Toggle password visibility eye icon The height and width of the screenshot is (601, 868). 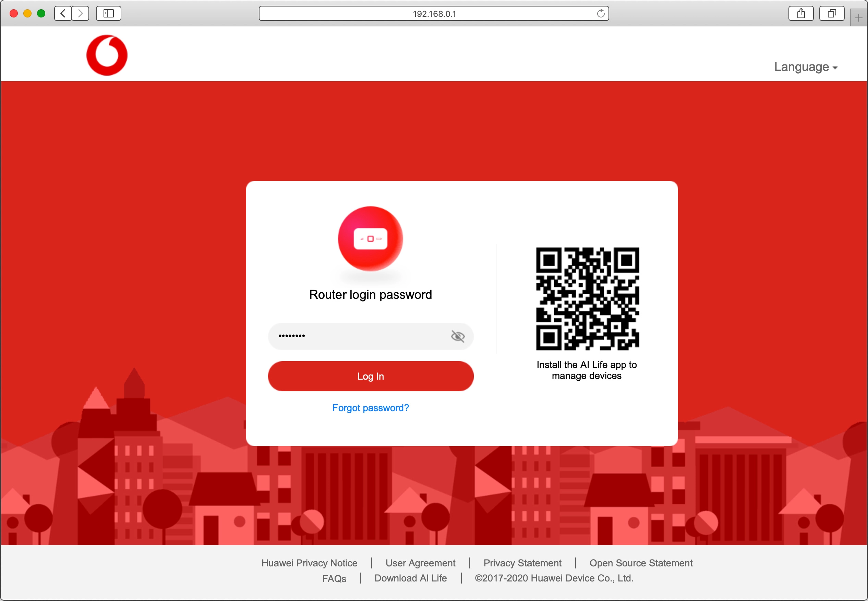pos(457,336)
